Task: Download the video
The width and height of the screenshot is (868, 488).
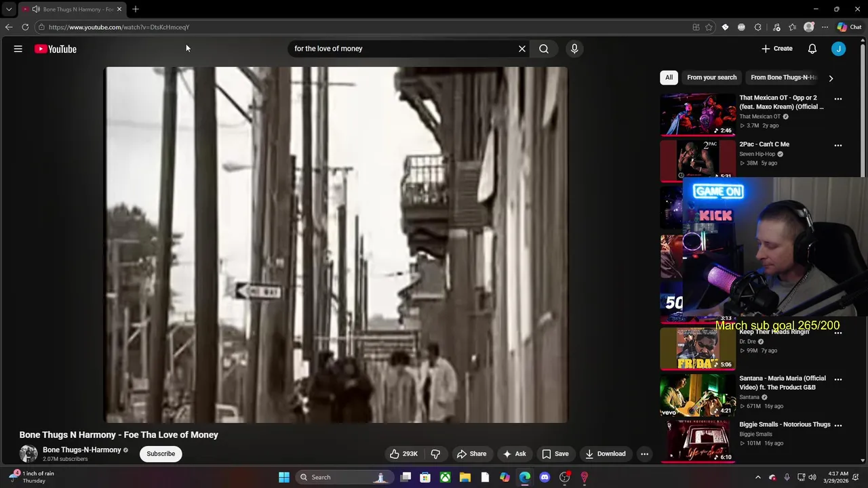Action: [x=606, y=454]
